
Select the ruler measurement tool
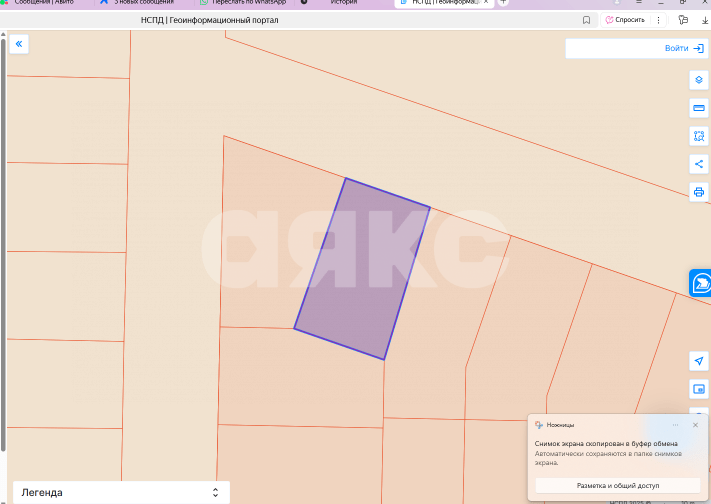coord(699,108)
